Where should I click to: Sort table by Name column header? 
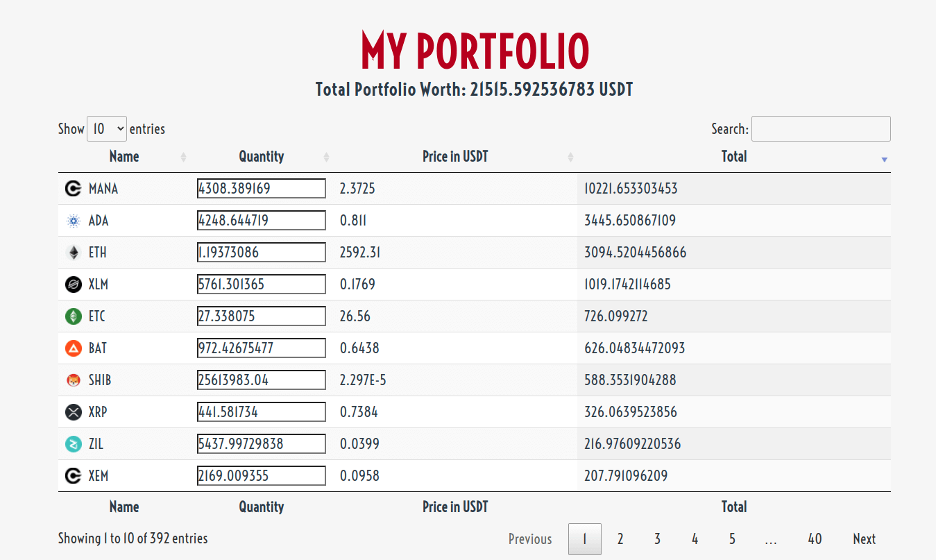pos(124,157)
